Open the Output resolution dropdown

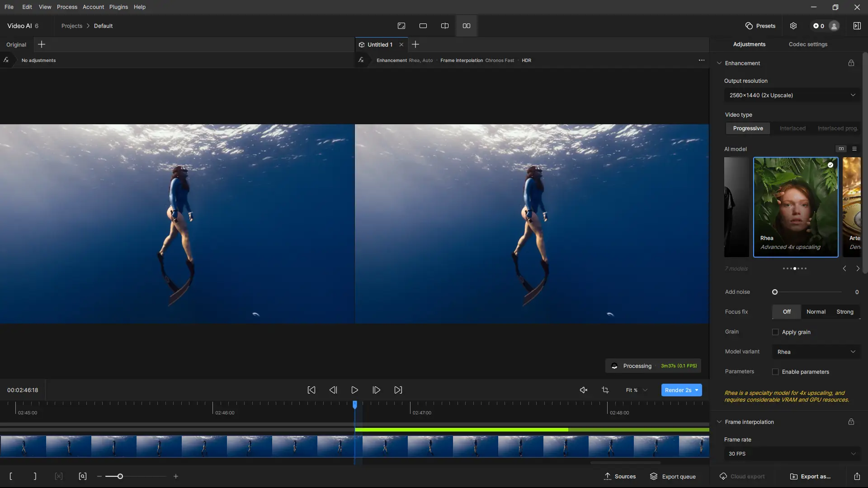792,95
